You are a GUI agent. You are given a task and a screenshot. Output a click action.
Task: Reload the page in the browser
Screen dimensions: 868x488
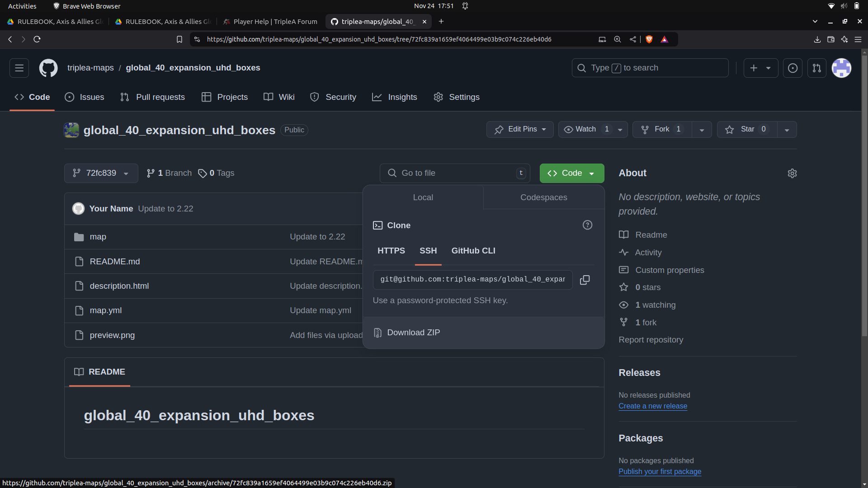pos(37,39)
